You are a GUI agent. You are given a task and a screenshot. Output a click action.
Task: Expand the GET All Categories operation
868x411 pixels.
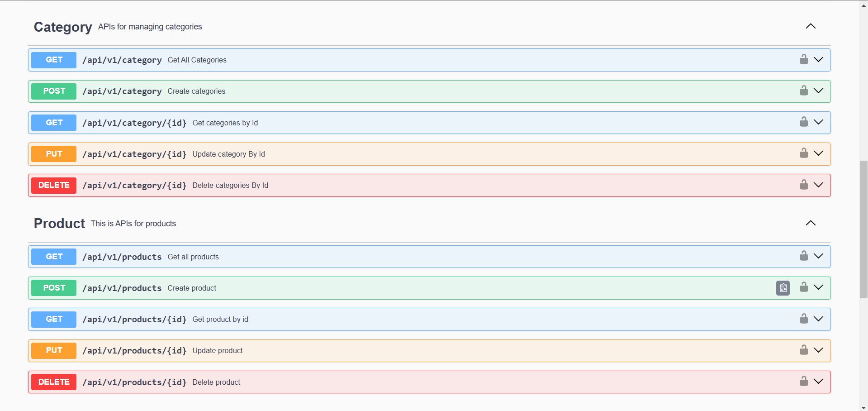pyautogui.click(x=818, y=59)
